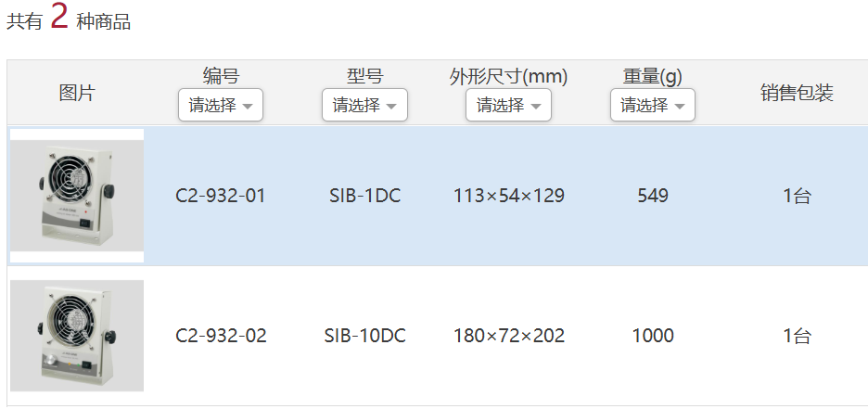Expand the 重量(g) filter dropdown
Image resolution: width=868 pixels, height=409 pixels.
653,105
